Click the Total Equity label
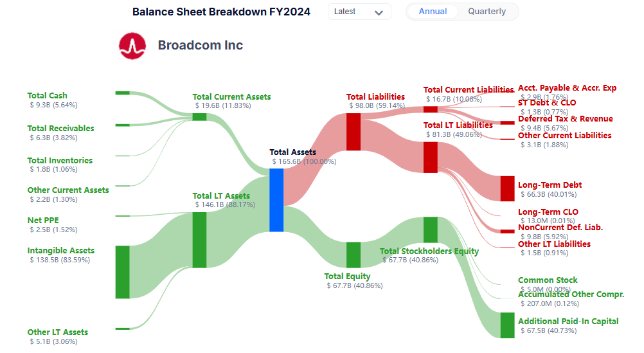Image resolution: width=644 pixels, height=353 pixels. (x=347, y=276)
